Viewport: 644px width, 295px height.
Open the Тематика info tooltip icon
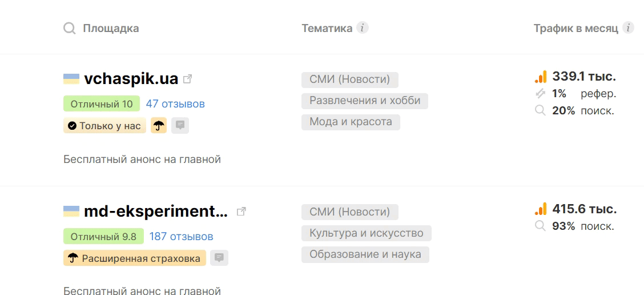coord(363,27)
